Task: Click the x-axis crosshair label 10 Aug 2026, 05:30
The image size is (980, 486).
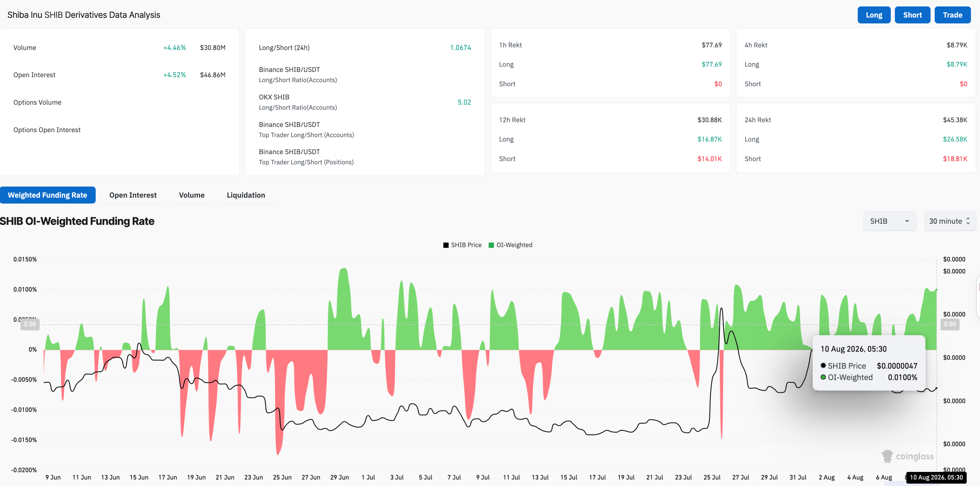Action: [x=936, y=477]
